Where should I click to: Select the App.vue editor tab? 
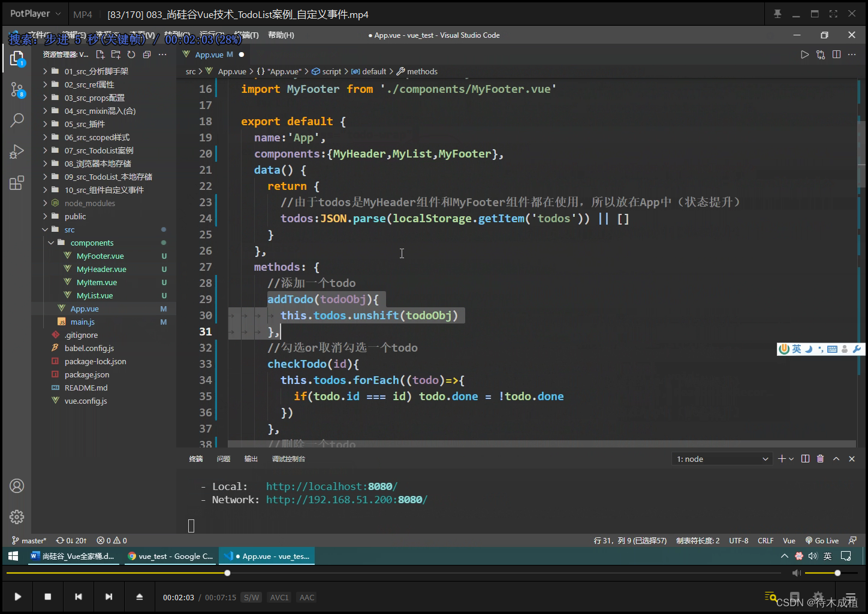[x=214, y=55]
